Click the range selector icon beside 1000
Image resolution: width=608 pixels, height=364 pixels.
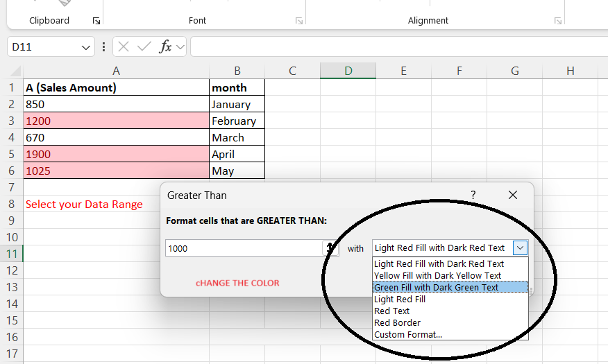click(x=330, y=248)
